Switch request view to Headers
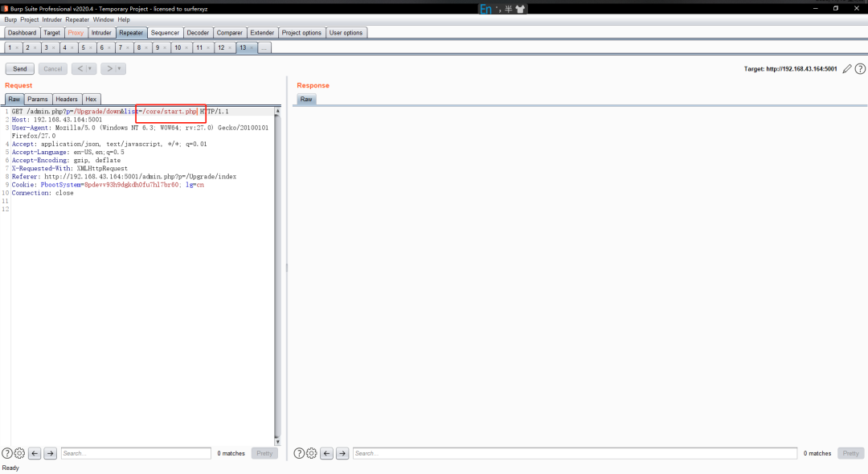868x474 pixels. (67, 99)
